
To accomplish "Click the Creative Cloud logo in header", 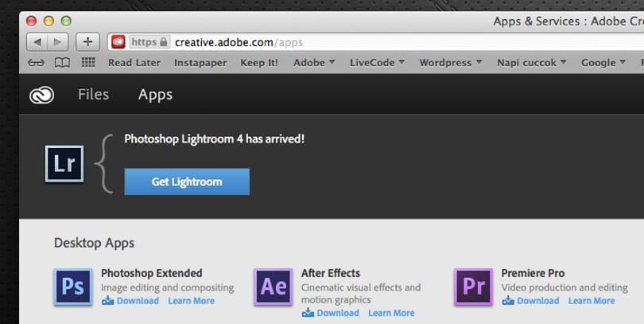I will pyautogui.click(x=41, y=95).
